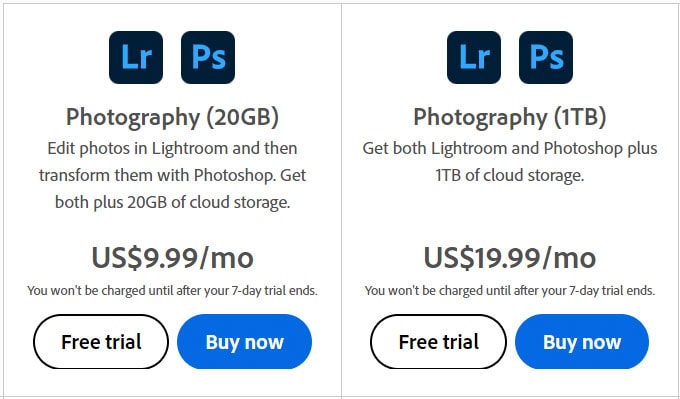Click the vertical divider between the two plans
Viewport: 680px width, 399px height.
[x=341, y=200]
